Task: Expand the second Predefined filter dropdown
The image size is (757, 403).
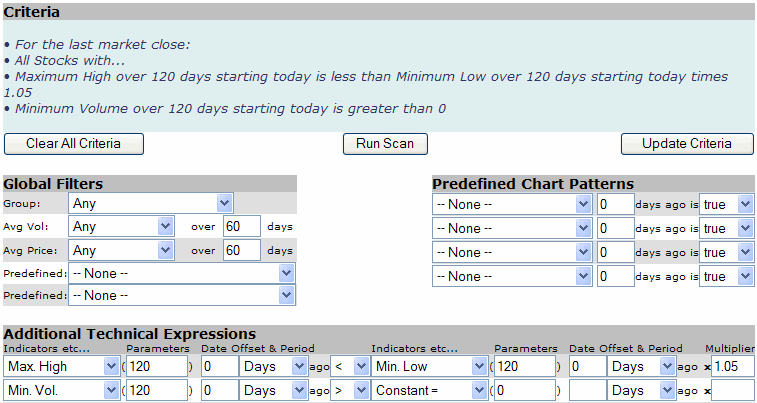Action: click(182, 296)
